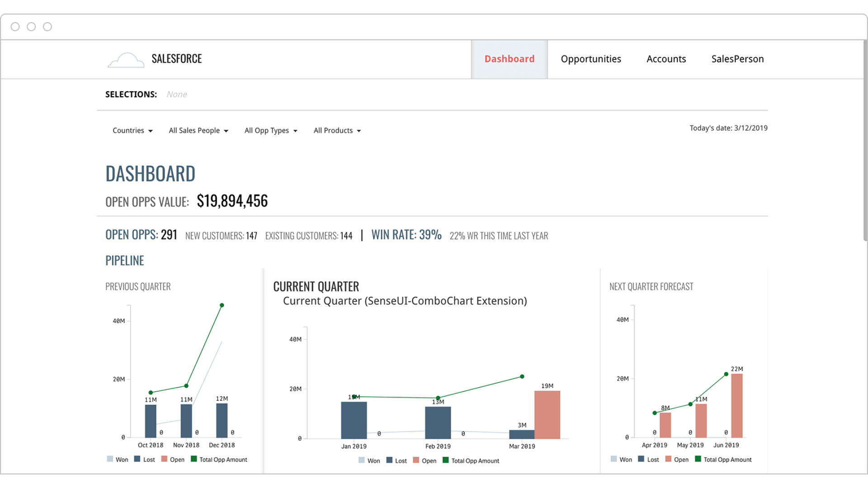Click Total Opp Amount legend swatch in Current Quarter

[445, 460]
